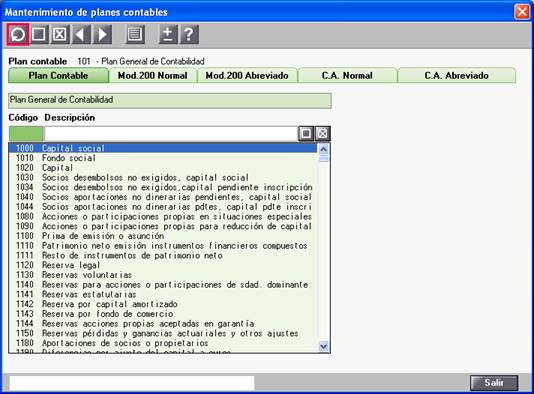The image size is (534, 394).
Task: Select row 1040 aportaciones no dinerarias pendientes
Action: pyautogui.click(x=163, y=197)
